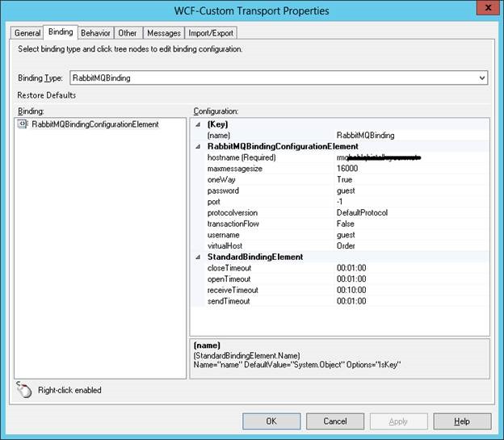Image resolution: width=504 pixels, height=440 pixels.
Task: Open the Binding Type dropdown
Action: (482, 78)
